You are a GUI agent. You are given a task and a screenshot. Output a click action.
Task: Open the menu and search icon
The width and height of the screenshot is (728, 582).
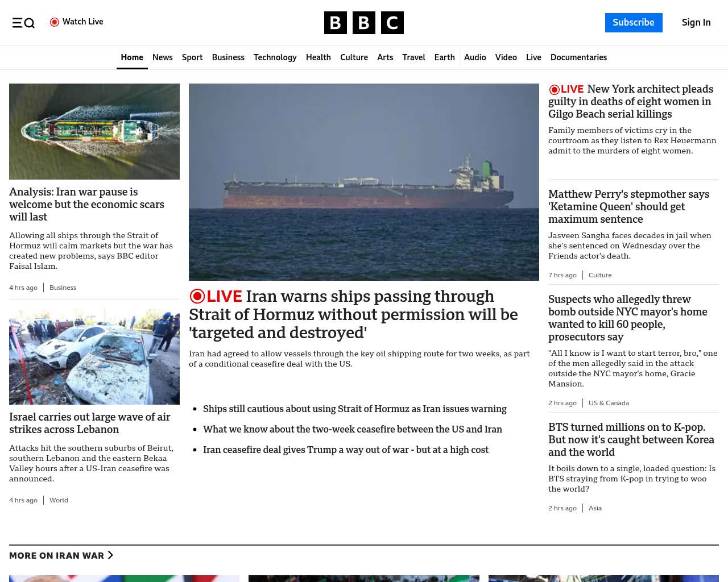23,23
